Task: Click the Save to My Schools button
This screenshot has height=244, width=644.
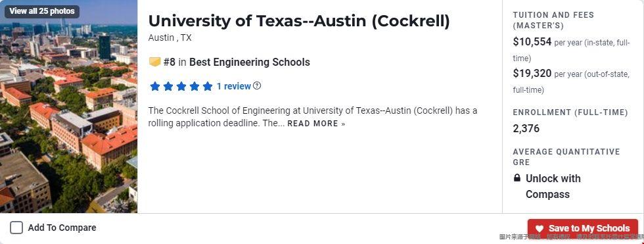Action: pos(583,228)
